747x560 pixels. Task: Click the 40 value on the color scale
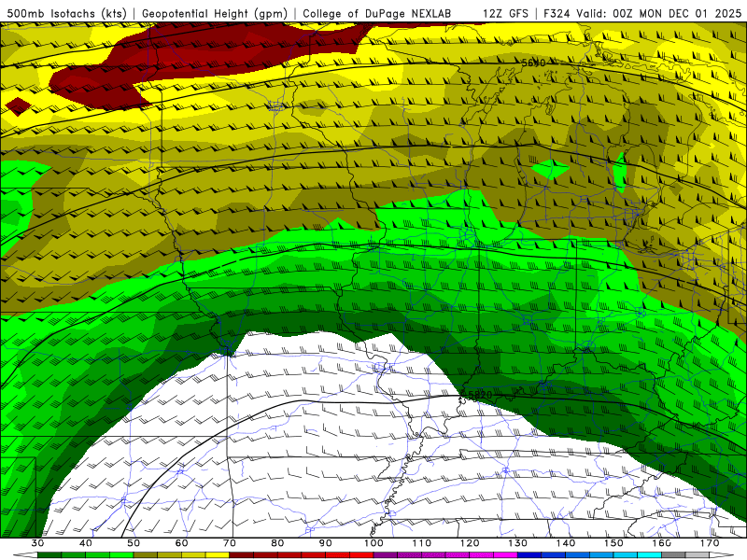[x=86, y=543]
